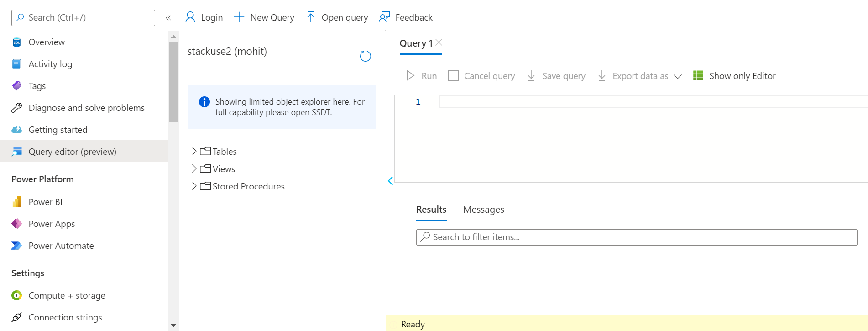Refresh the stackuse2 object explorer
The height and width of the screenshot is (331, 868).
pos(366,56)
